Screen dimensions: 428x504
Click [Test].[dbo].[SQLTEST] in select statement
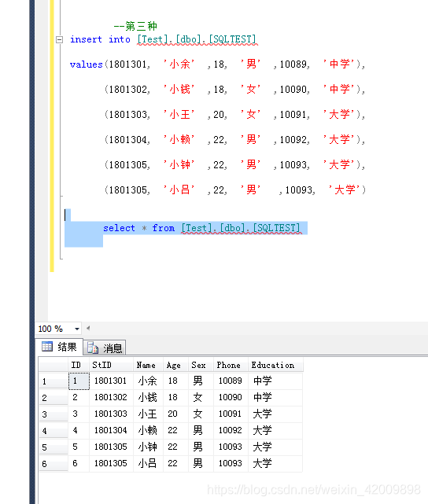241,228
